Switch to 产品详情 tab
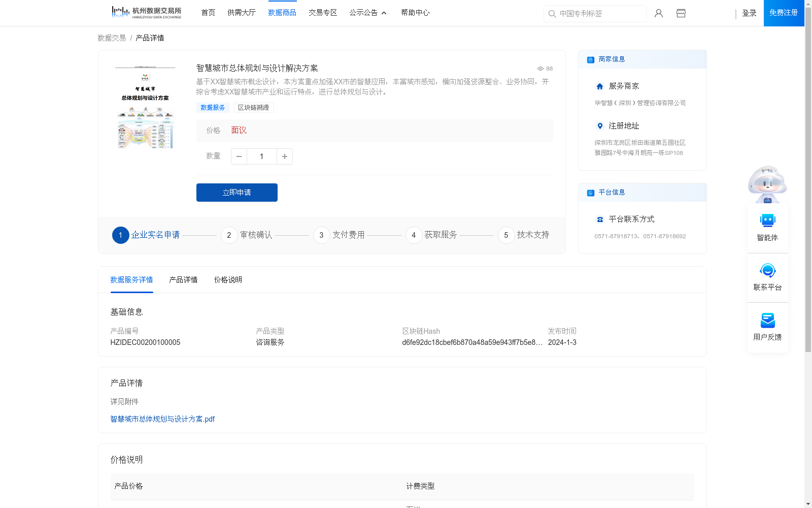The height and width of the screenshot is (508, 812). click(183, 280)
